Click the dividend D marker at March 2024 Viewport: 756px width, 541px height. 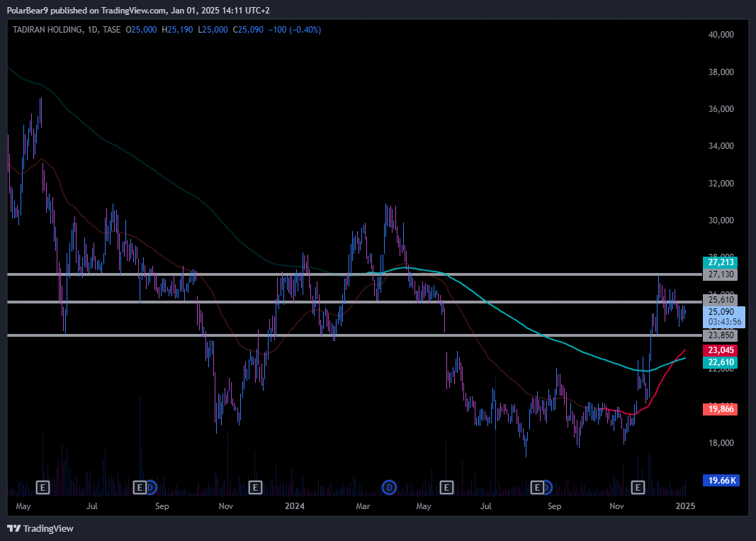pyautogui.click(x=388, y=487)
